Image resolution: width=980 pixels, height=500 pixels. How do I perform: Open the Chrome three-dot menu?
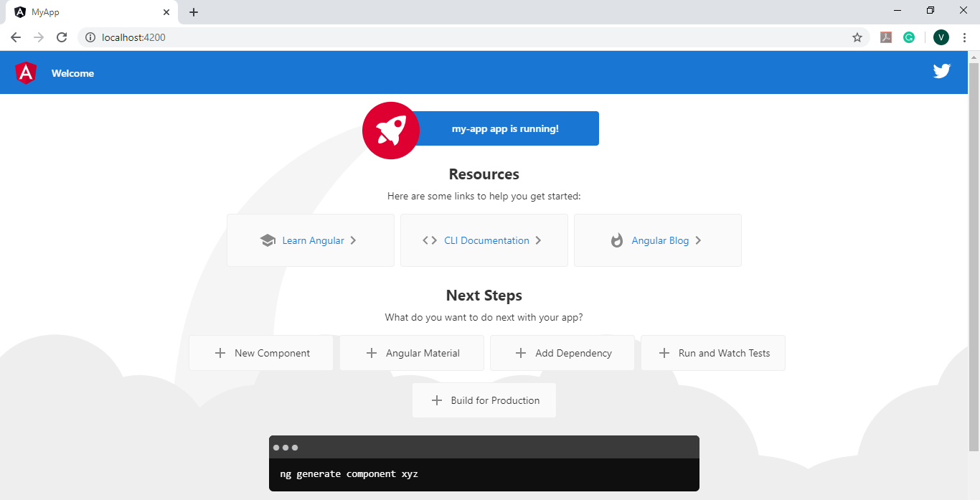[965, 37]
